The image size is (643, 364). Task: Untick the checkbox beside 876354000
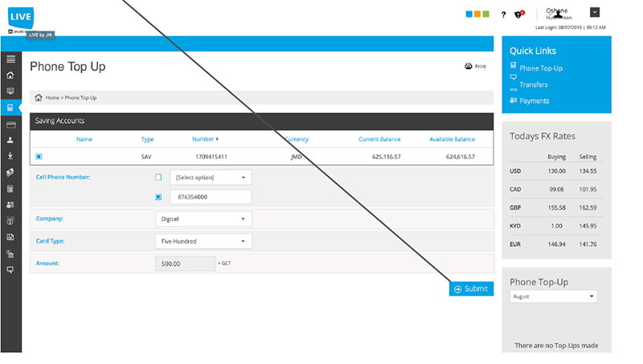[x=158, y=197]
